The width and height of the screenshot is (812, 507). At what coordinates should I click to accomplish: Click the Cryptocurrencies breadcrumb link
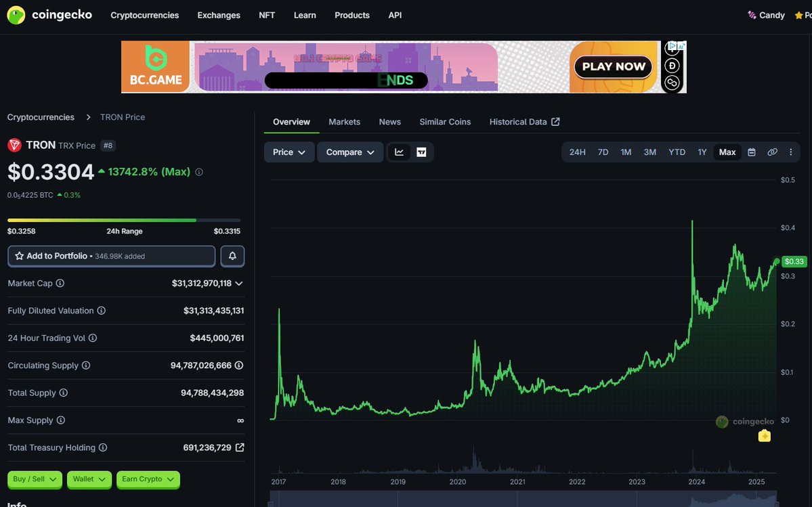(x=41, y=117)
